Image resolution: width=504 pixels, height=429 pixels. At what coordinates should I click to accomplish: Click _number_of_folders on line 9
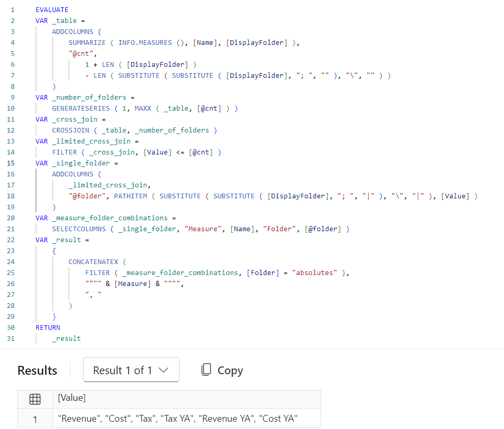(89, 97)
